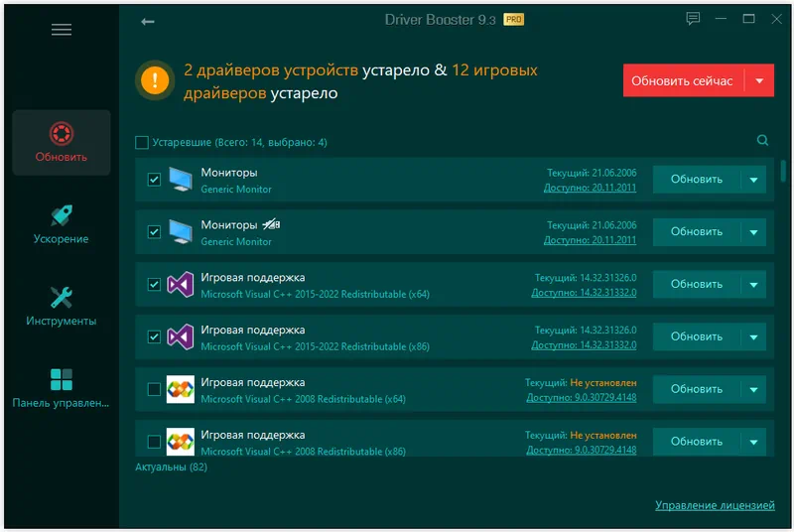Expand the Актуальны (82) section
The height and width of the screenshot is (532, 794).
pos(171,467)
